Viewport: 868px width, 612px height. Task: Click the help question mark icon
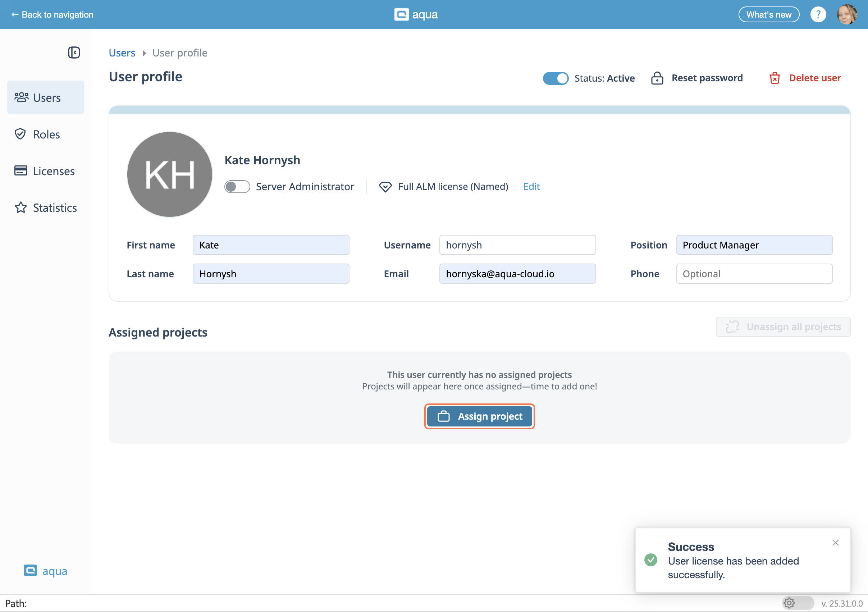pyautogui.click(x=818, y=14)
